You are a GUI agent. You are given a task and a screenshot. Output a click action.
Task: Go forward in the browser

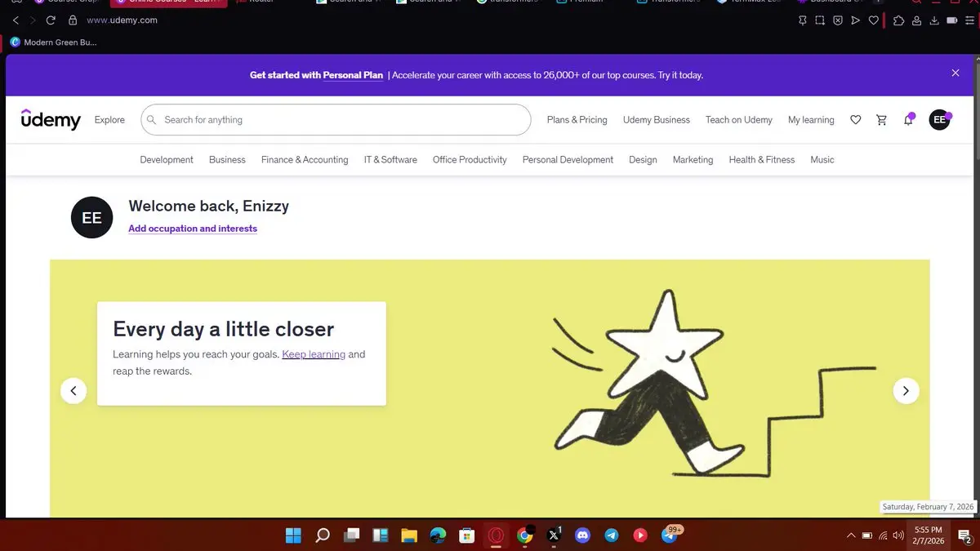pos(33,20)
